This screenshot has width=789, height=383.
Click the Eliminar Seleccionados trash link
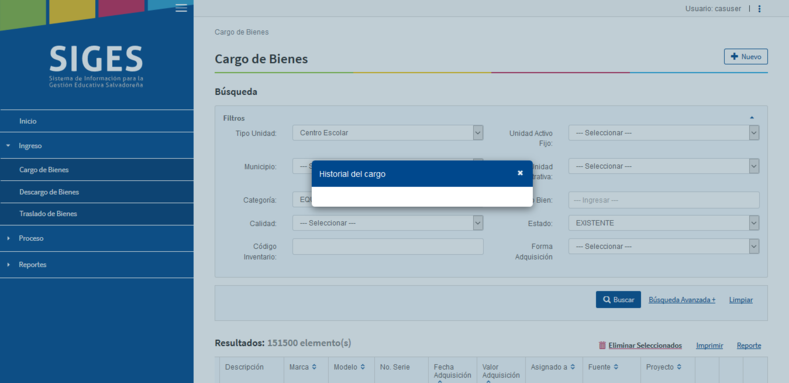(640, 346)
